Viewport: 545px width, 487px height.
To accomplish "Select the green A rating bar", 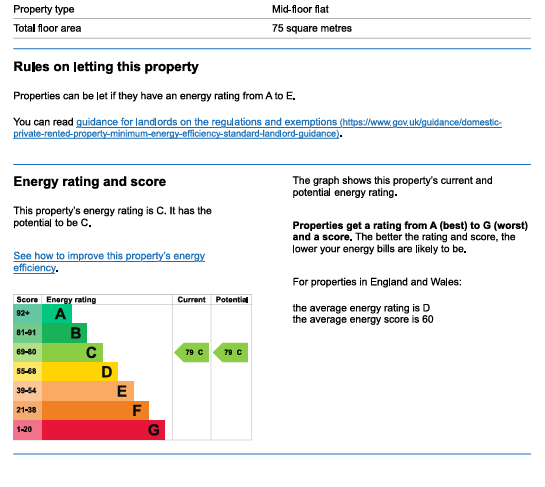I will [57, 314].
